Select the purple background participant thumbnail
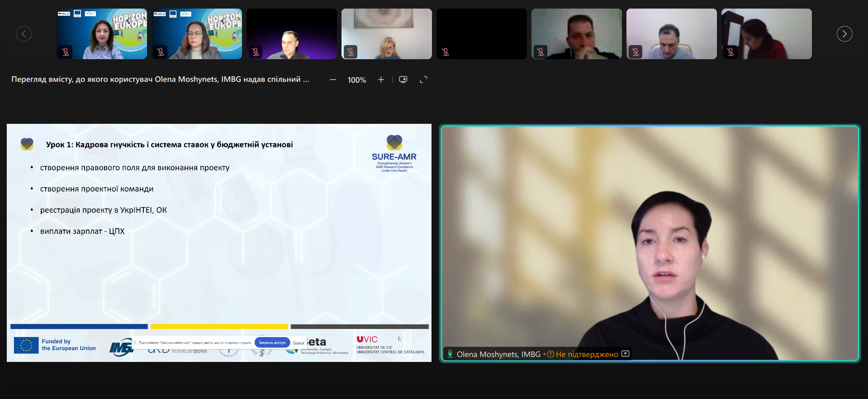Screen dimensions: 868x399 pyautogui.click(x=292, y=34)
